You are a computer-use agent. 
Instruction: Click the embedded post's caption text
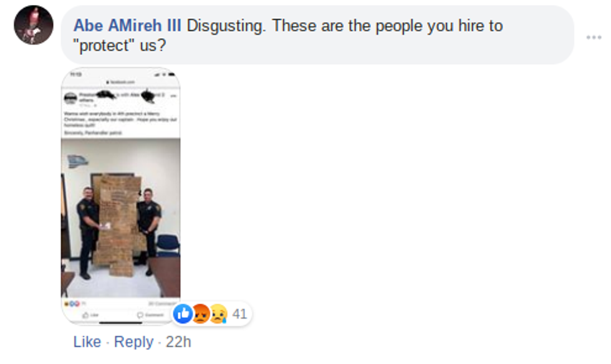coord(120,122)
